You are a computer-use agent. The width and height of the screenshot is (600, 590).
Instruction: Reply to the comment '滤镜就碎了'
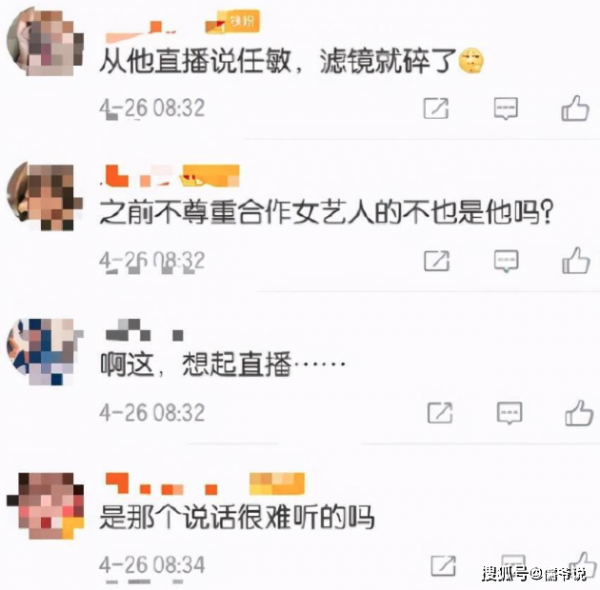[506, 108]
